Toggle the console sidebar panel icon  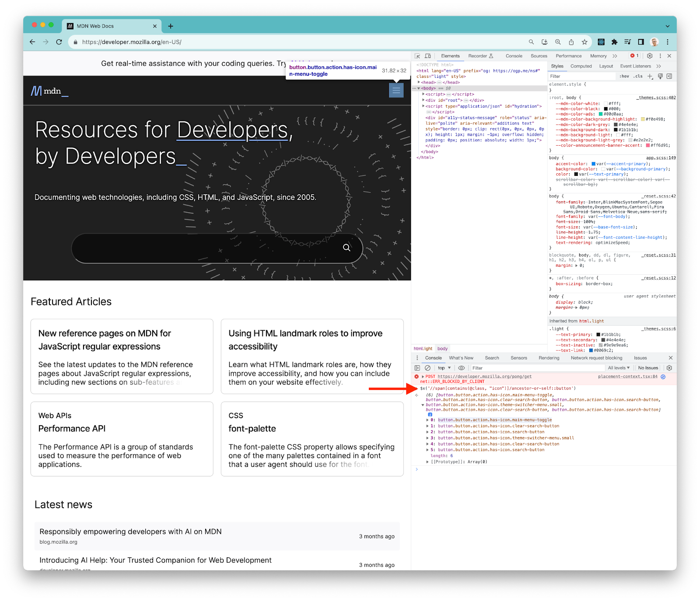[x=417, y=368]
